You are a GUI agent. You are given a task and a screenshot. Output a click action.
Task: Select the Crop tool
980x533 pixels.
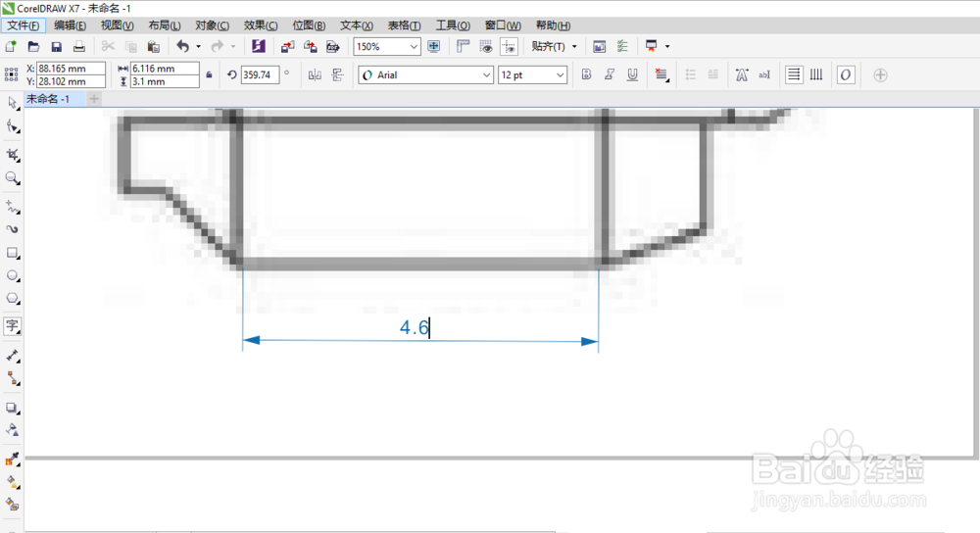(x=13, y=155)
